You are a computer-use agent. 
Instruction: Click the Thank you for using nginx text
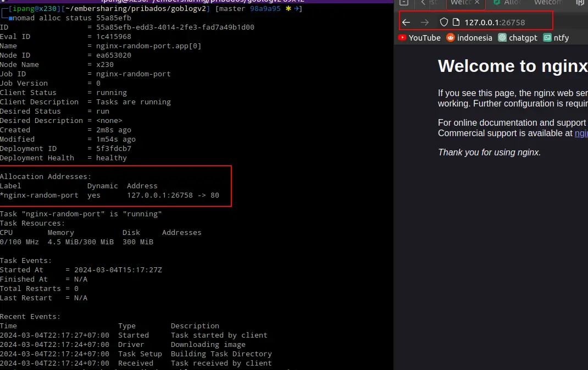(x=489, y=153)
